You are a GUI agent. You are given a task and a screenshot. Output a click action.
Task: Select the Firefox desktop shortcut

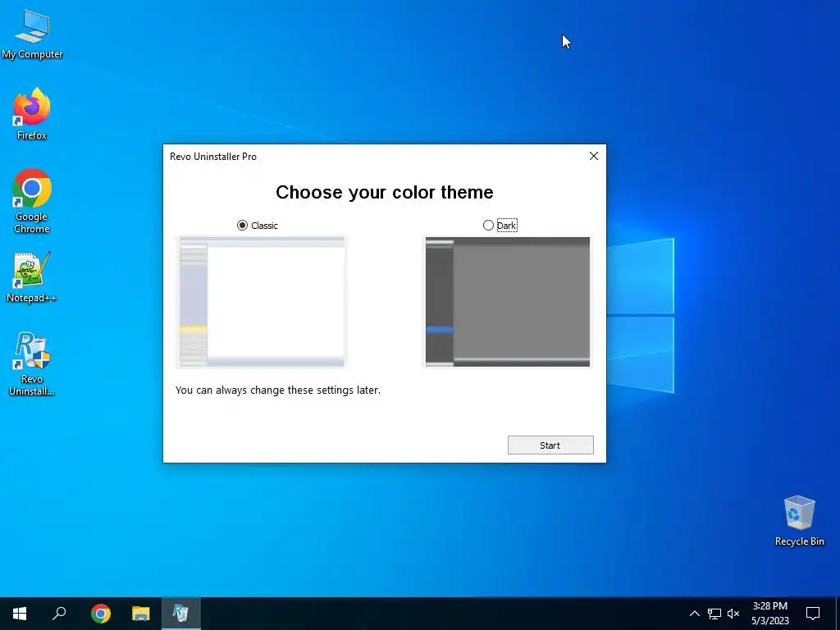point(32,115)
